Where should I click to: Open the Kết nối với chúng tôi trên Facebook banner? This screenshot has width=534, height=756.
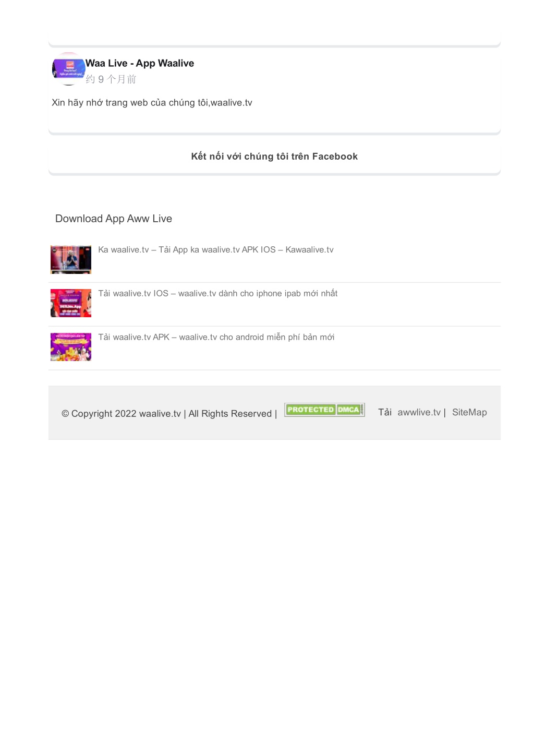pos(274,157)
